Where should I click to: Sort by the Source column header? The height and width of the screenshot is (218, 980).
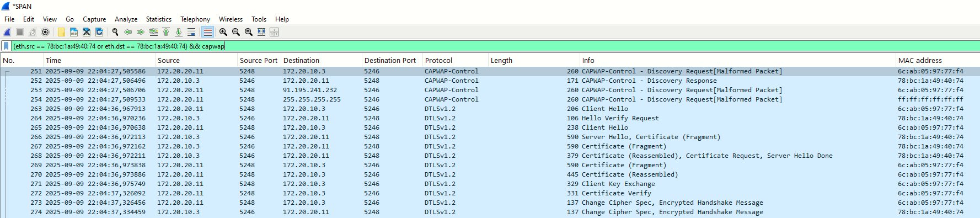(x=196, y=60)
